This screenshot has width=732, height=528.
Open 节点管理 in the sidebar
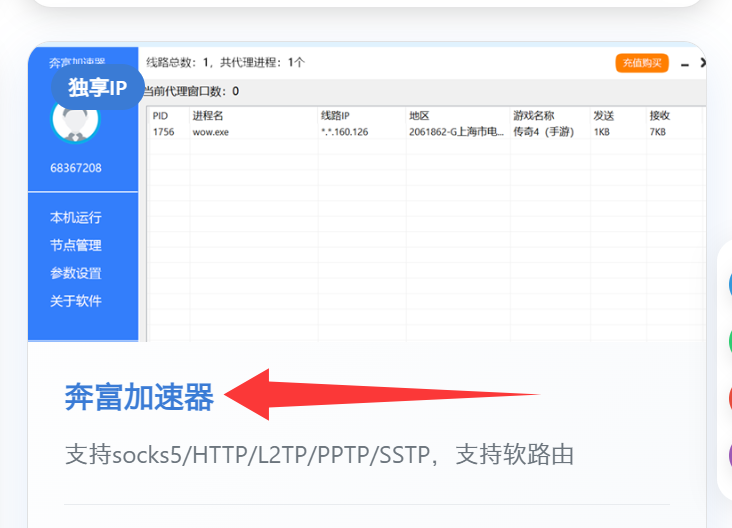[76, 245]
